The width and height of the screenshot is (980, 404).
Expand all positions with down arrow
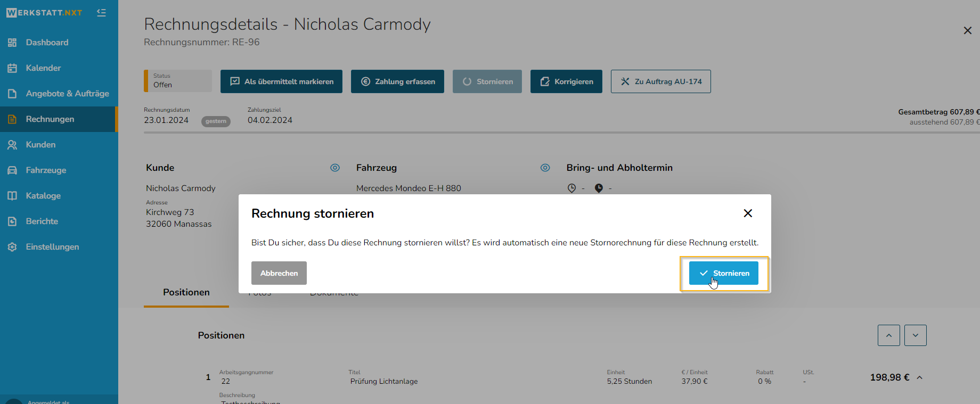pos(916,335)
